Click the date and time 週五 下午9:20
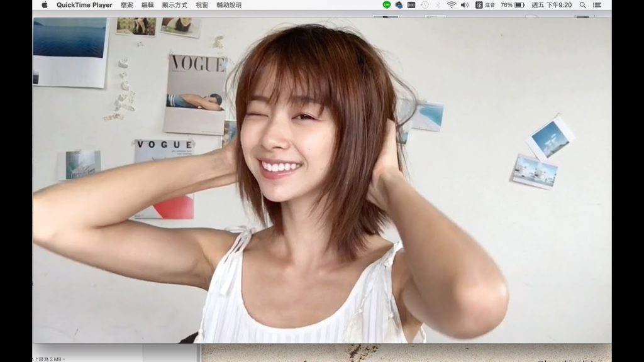Image resolution: width=644 pixels, height=362 pixels. click(552, 5)
